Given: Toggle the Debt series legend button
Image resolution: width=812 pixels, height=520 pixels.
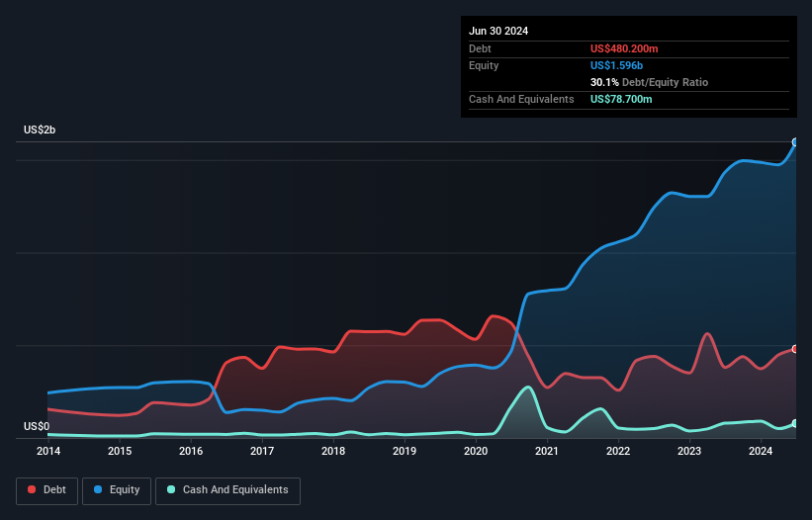Looking at the screenshot, I should [47, 490].
